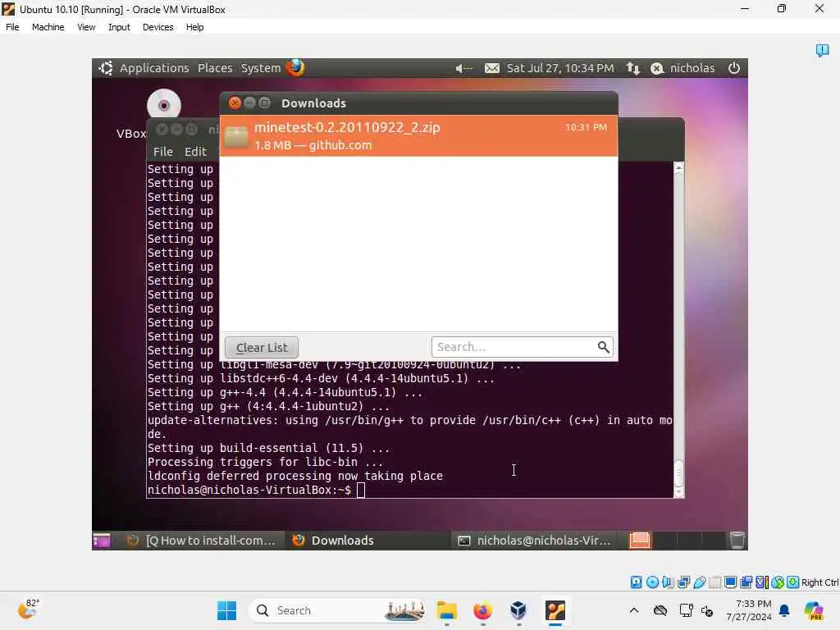Click the network connection arrows indicator
Screen dimensions: 840x630
633,68
